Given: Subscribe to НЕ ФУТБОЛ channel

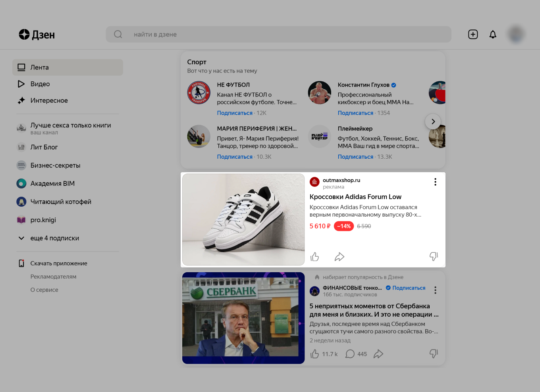Looking at the screenshot, I should [235, 113].
